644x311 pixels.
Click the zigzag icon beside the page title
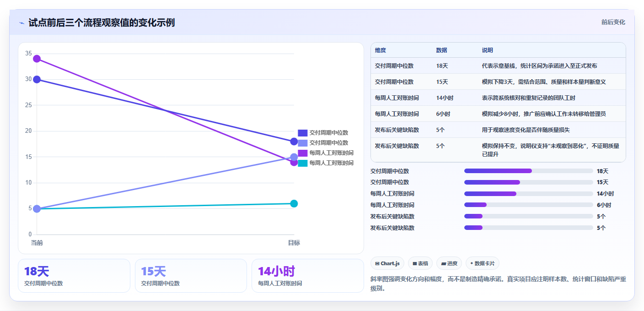(x=21, y=23)
